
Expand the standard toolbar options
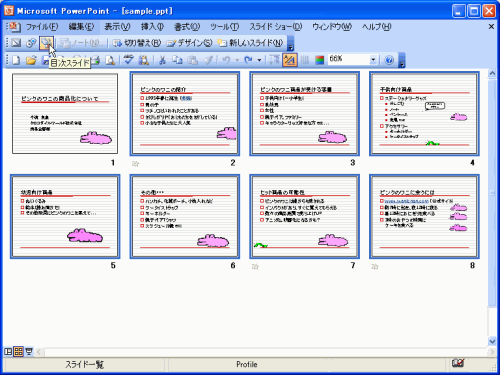coord(402,61)
